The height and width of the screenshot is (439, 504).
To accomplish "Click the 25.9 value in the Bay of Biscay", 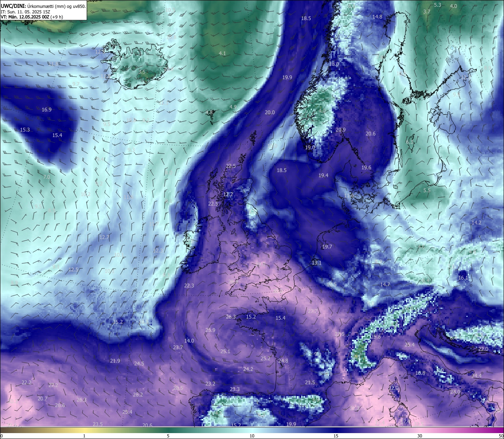I will click(x=210, y=330).
